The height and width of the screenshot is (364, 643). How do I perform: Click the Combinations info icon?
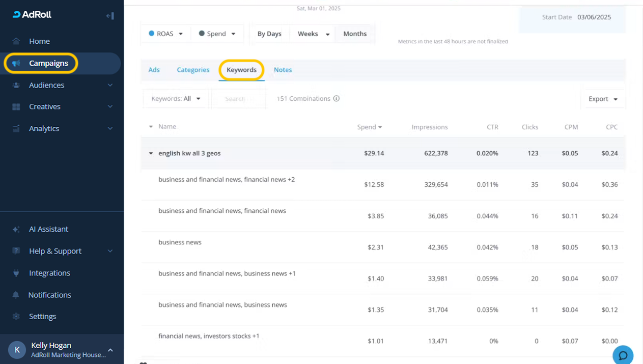click(336, 99)
